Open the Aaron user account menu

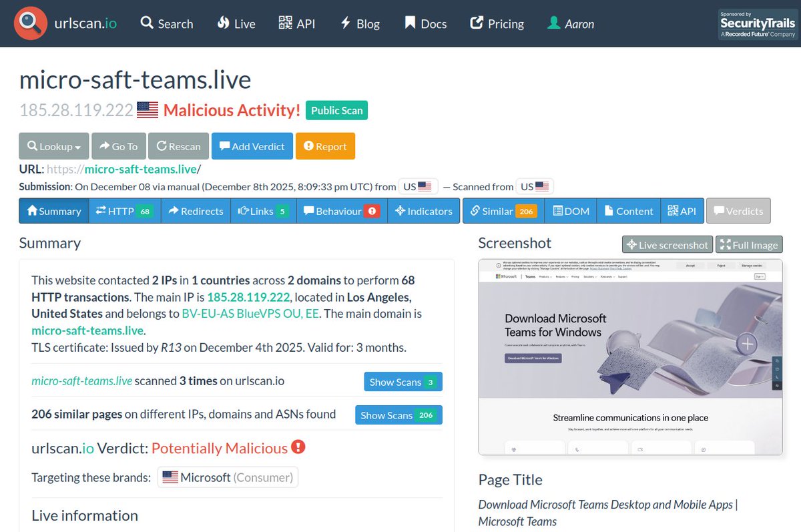pyautogui.click(x=571, y=23)
